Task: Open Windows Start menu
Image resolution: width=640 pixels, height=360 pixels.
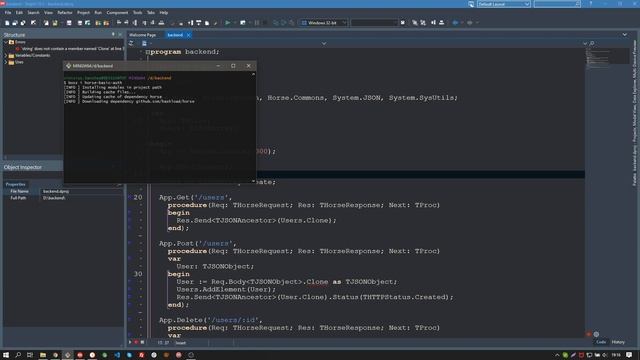Action: tap(6, 355)
